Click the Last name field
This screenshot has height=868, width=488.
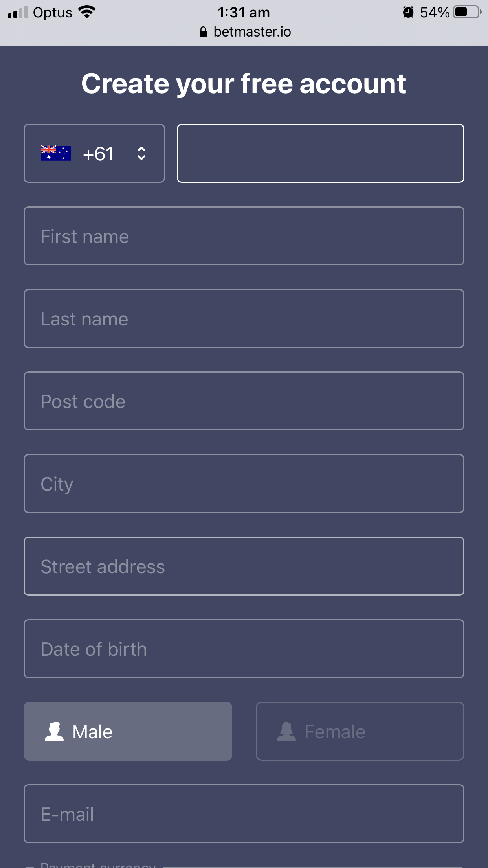click(x=244, y=318)
